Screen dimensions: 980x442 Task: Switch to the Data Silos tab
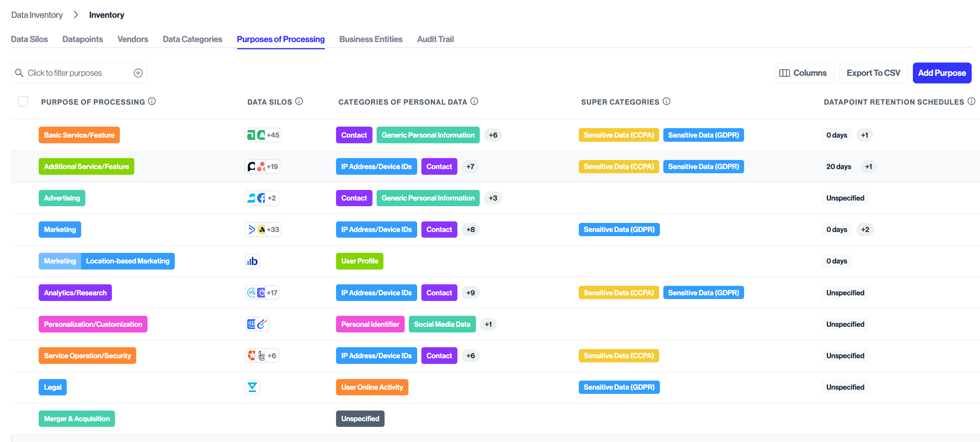29,39
